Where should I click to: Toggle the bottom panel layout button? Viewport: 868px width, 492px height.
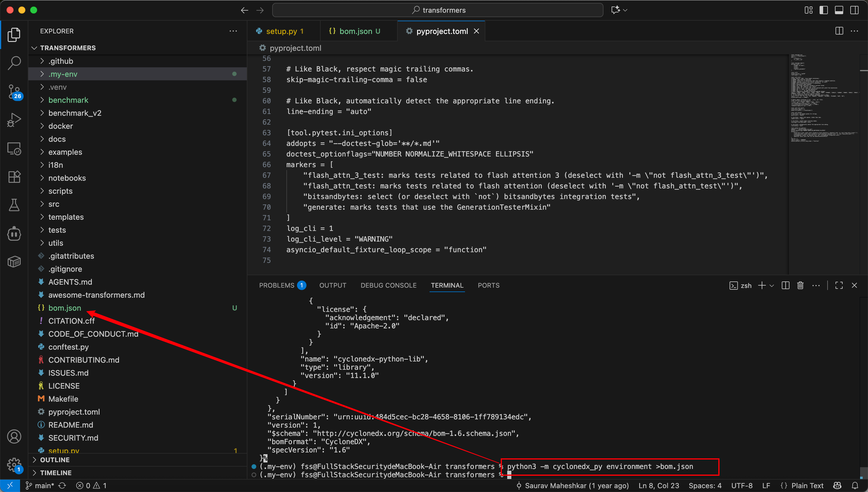(x=839, y=10)
